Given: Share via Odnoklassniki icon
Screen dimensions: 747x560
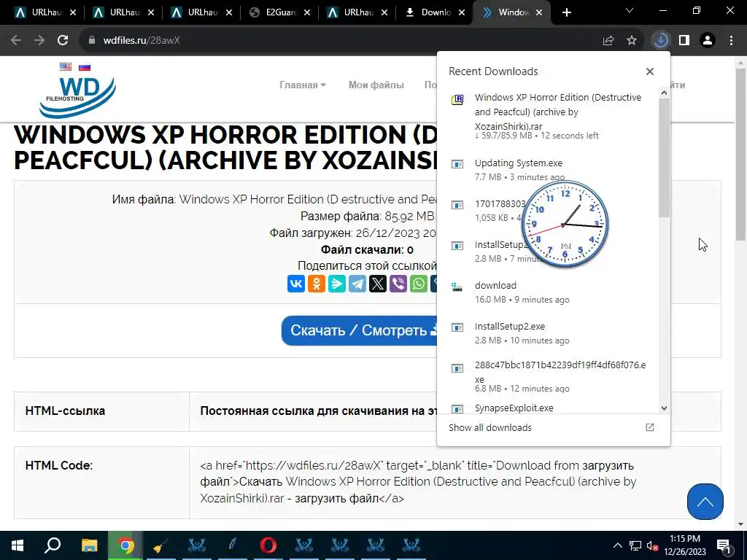Looking at the screenshot, I should click(x=317, y=284).
